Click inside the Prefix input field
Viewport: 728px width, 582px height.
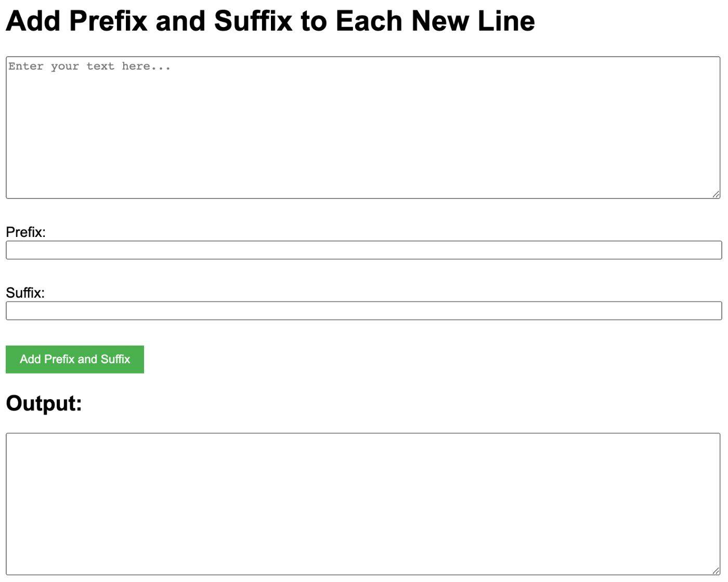pyautogui.click(x=364, y=250)
